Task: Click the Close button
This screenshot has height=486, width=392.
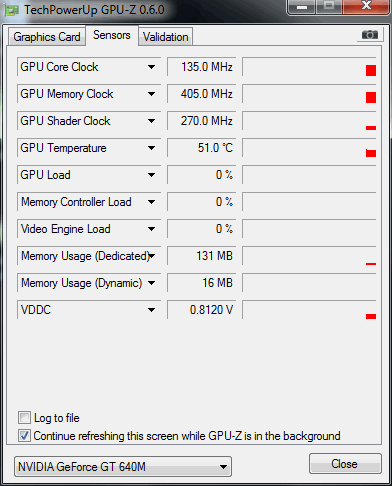Action: (345, 464)
